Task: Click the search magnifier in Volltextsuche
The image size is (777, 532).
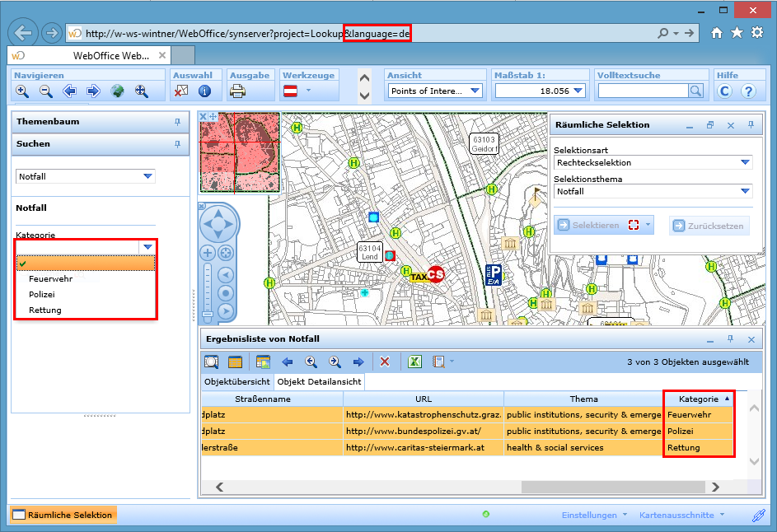Action: 696,91
